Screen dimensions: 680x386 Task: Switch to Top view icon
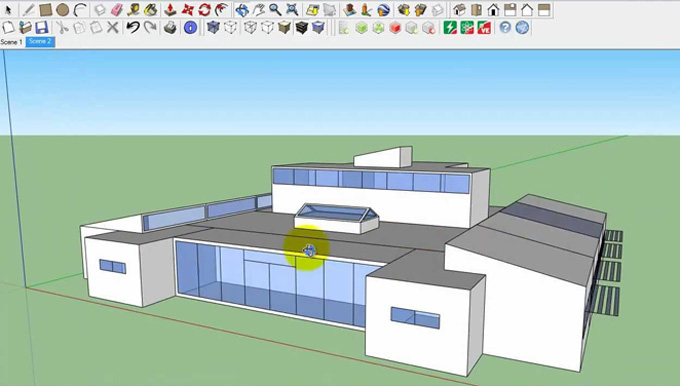476,10
